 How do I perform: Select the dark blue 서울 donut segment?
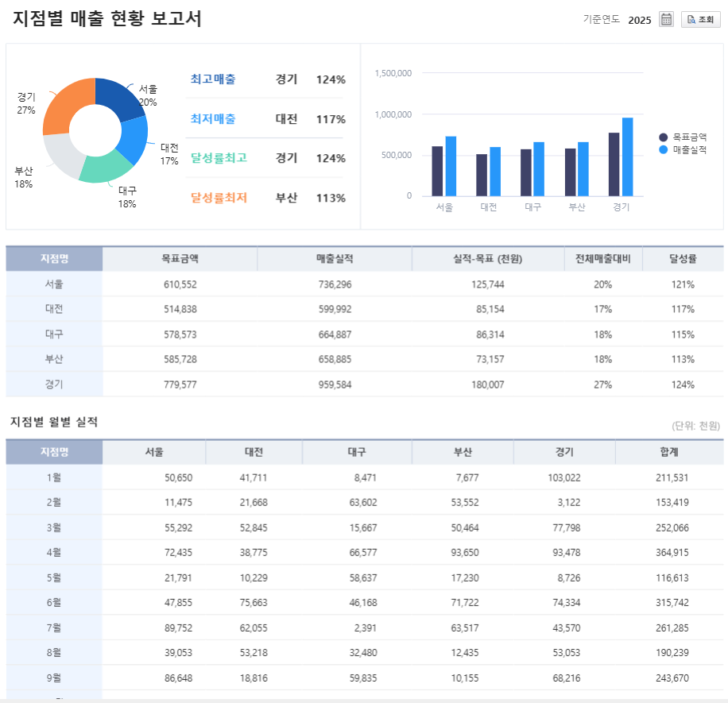118,96
